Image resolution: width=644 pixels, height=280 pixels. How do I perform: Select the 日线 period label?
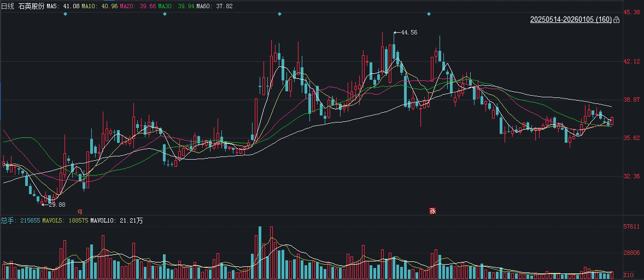click(x=7, y=6)
